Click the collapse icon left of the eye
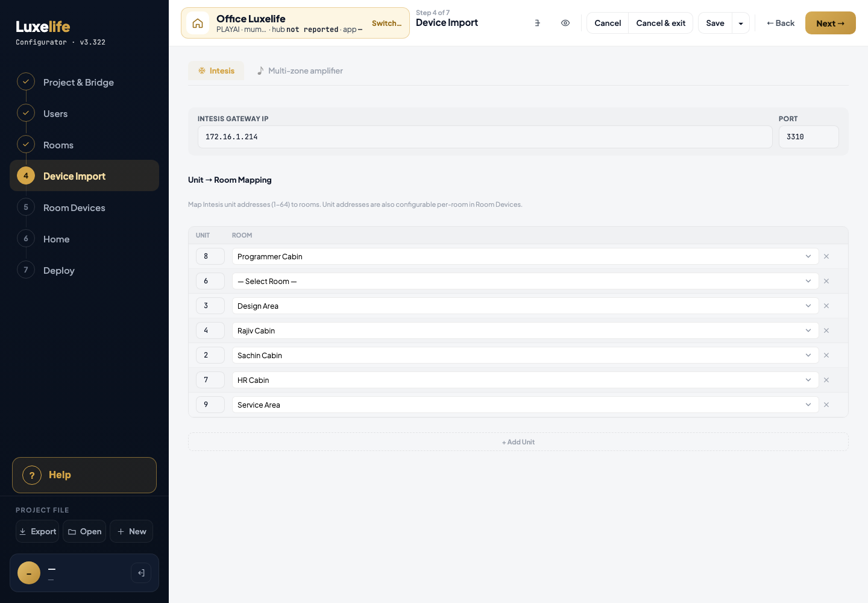868x603 pixels. pyautogui.click(x=537, y=23)
